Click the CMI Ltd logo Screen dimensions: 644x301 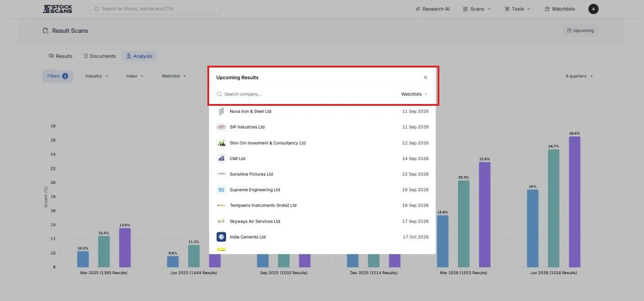(221, 158)
